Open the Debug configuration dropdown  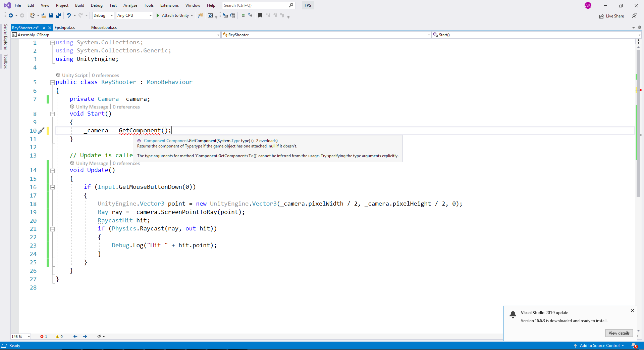[103, 15]
